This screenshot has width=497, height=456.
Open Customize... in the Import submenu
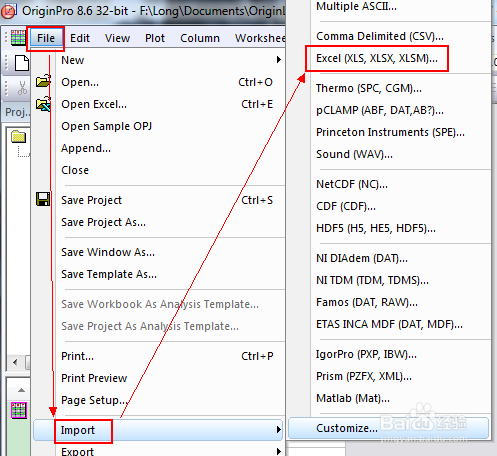tap(389, 428)
